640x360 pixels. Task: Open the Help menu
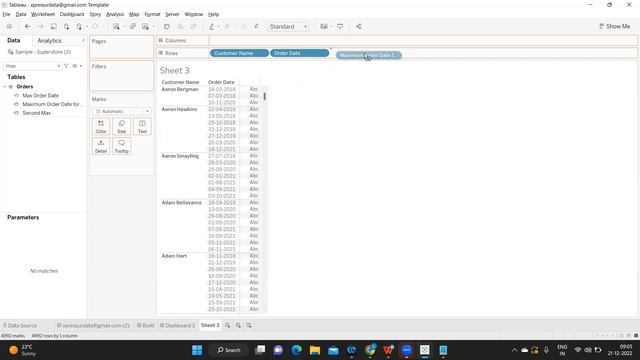click(213, 14)
